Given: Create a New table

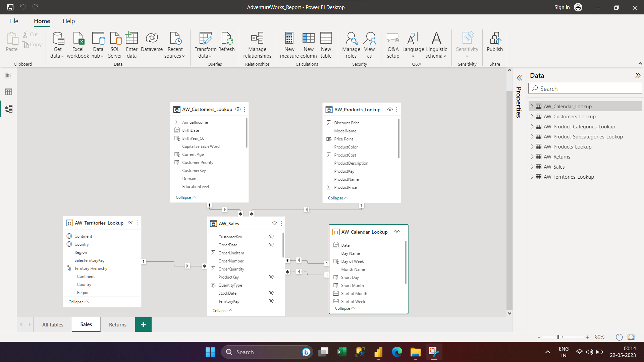Looking at the screenshot, I should click(x=326, y=45).
